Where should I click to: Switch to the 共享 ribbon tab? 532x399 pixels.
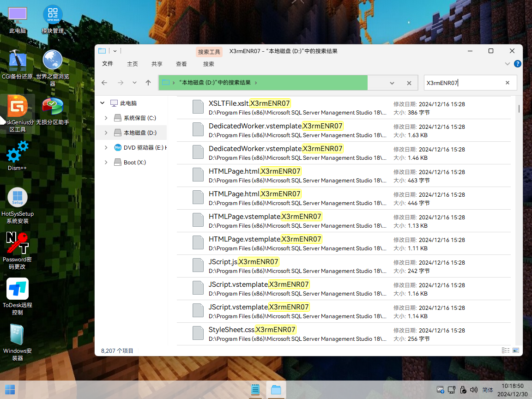click(157, 64)
